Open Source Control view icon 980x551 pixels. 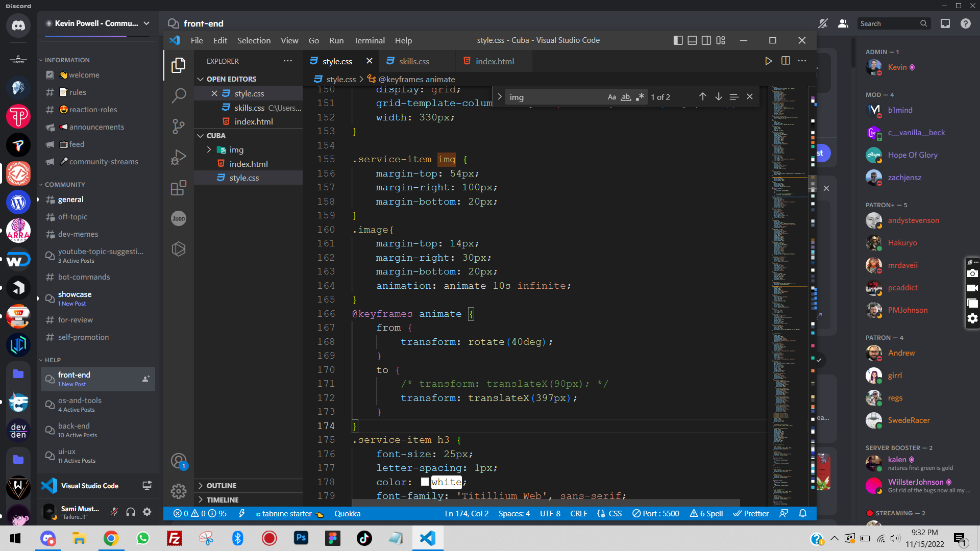(179, 127)
